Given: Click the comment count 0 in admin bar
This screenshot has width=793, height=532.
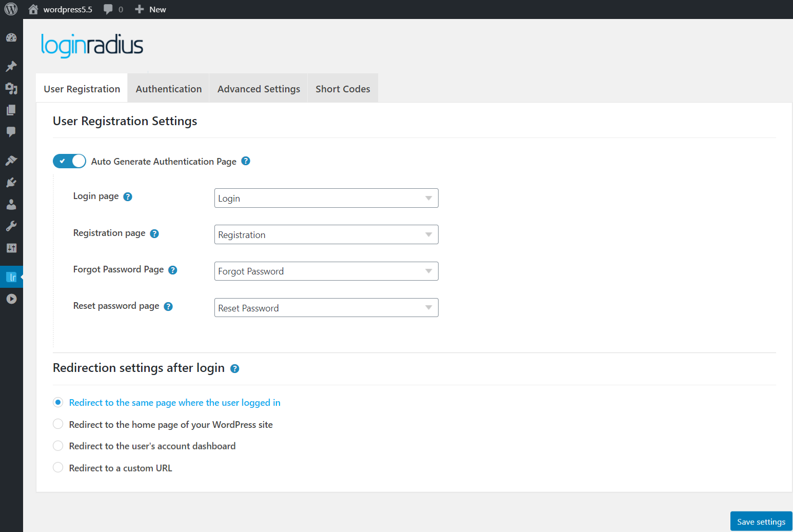Looking at the screenshot, I should [x=121, y=9].
